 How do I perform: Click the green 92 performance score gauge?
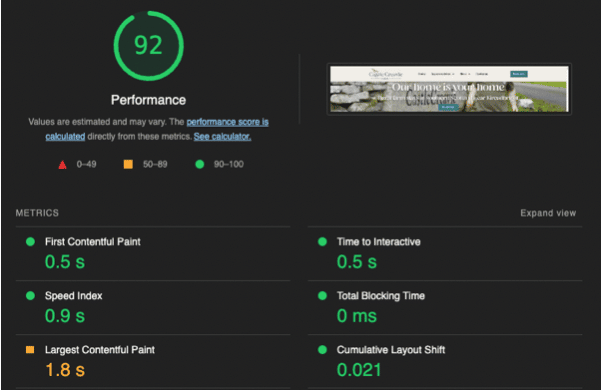tap(148, 46)
